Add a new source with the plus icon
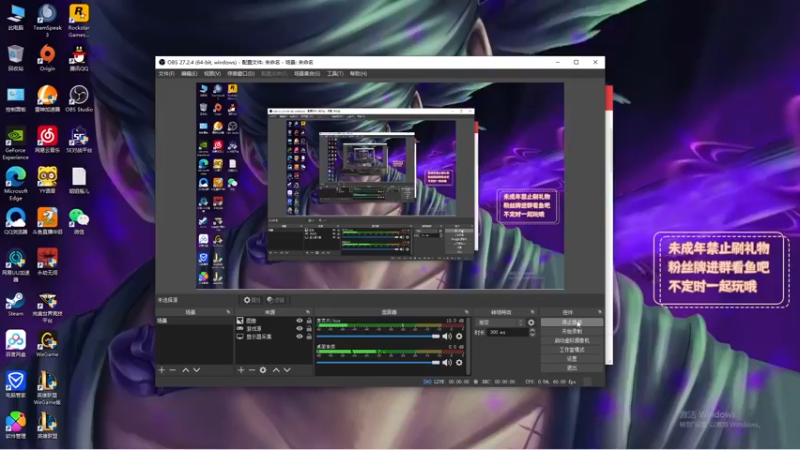The width and height of the screenshot is (800, 450). coord(241,370)
